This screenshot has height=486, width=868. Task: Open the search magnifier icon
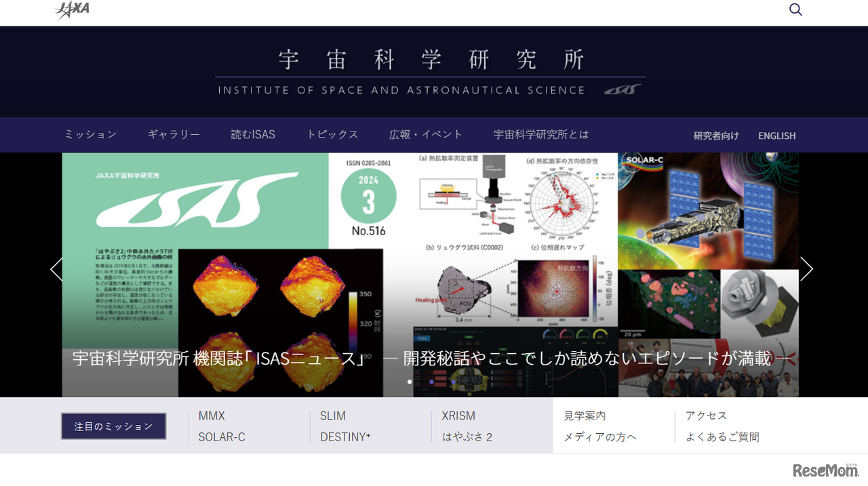(795, 9)
